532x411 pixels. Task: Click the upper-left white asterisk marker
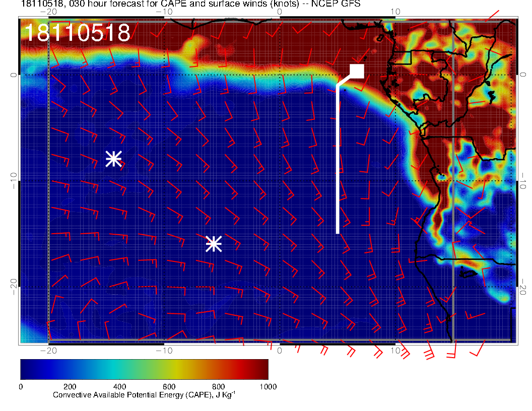114,159
